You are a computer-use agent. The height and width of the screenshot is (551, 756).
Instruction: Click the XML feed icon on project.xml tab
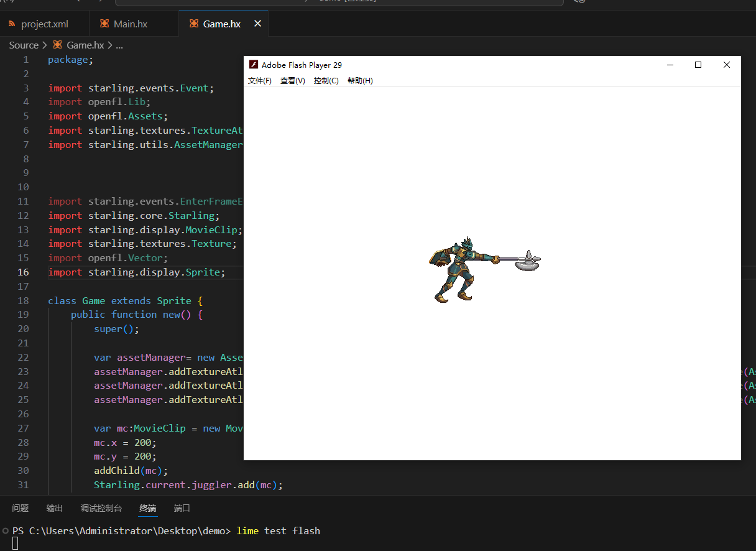12,24
